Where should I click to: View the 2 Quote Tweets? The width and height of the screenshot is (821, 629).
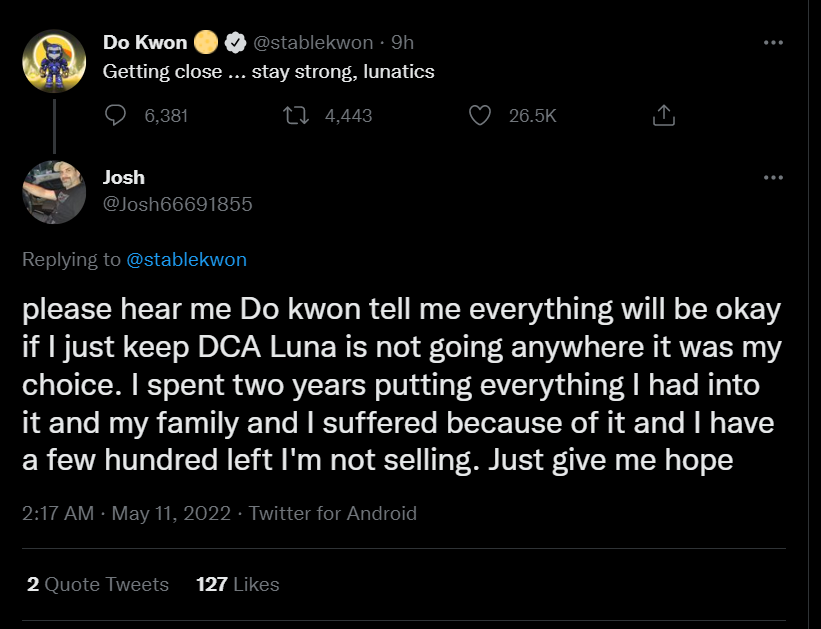(x=98, y=584)
